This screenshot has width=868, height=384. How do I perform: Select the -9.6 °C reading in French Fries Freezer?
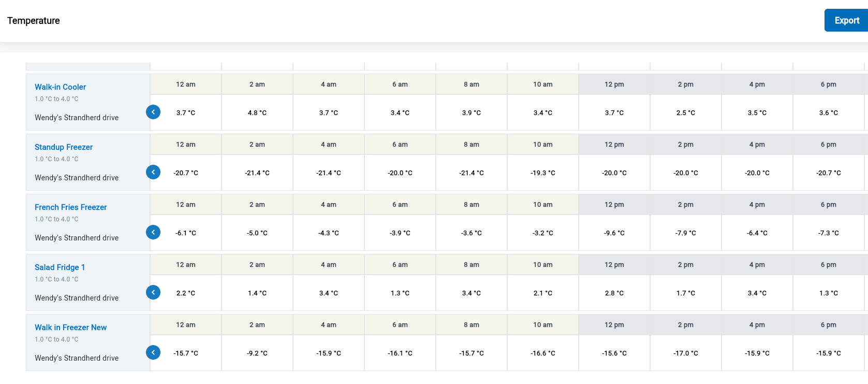tap(614, 233)
